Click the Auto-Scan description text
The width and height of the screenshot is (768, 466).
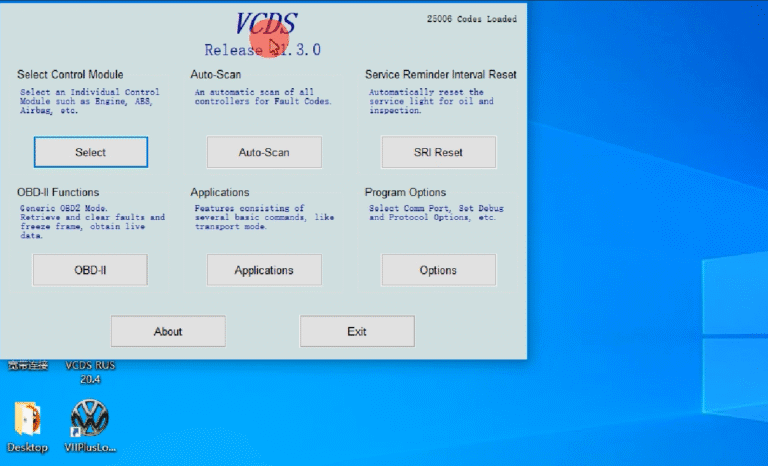coord(262,97)
